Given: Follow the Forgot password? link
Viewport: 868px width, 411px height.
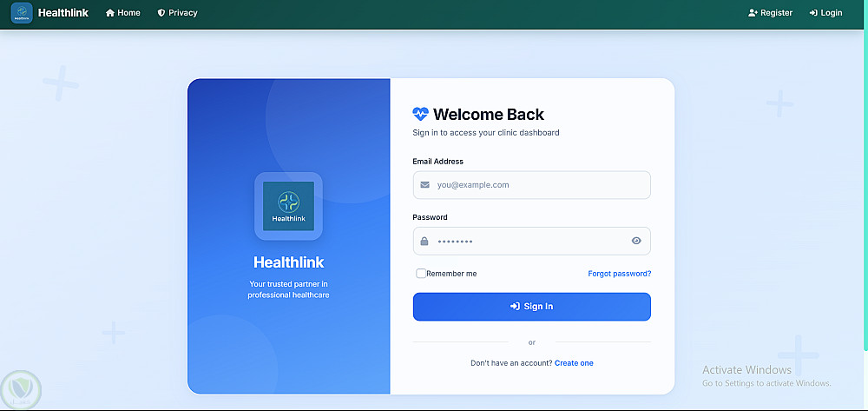Looking at the screenshot, I should [x=620, y=274].
